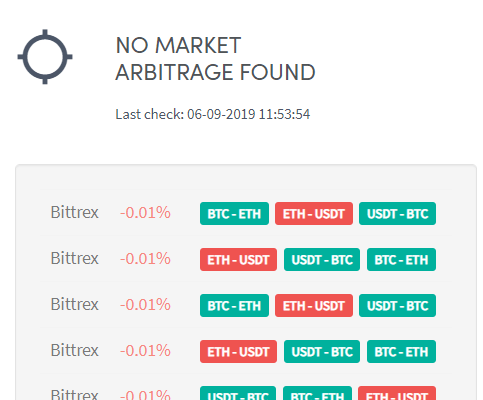Viewport: 483px width, 400px height.
Task: Click red ETH - USDT tag in second row
Action: [x=238, y=259]
